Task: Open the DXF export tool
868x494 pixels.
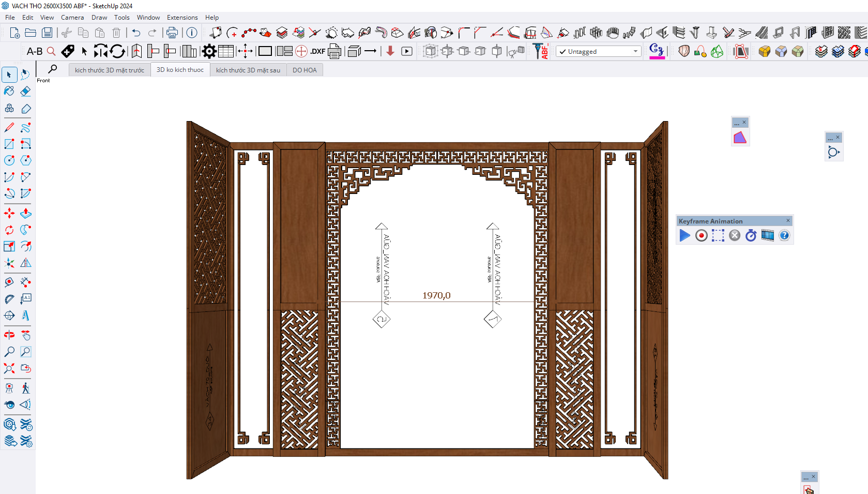Action: 317,51
